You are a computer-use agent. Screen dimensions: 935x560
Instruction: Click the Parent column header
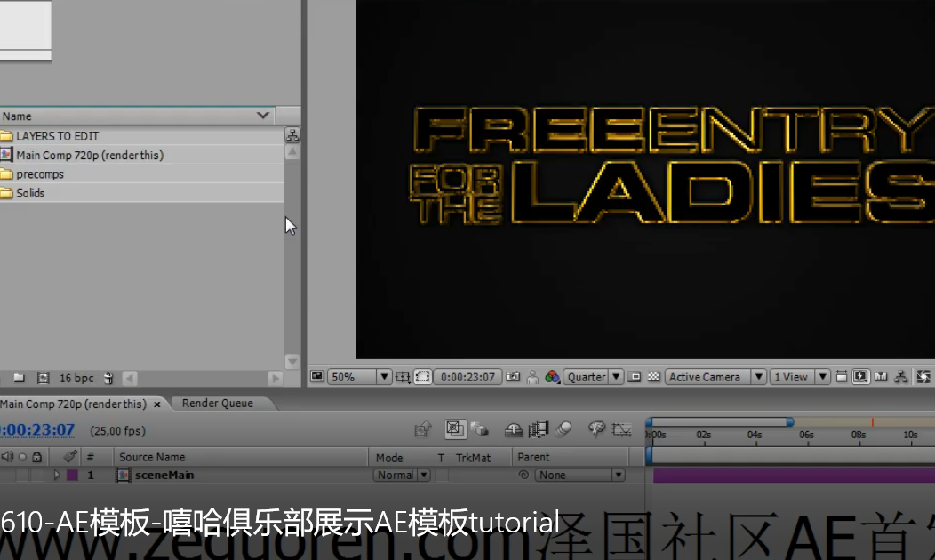533,457
